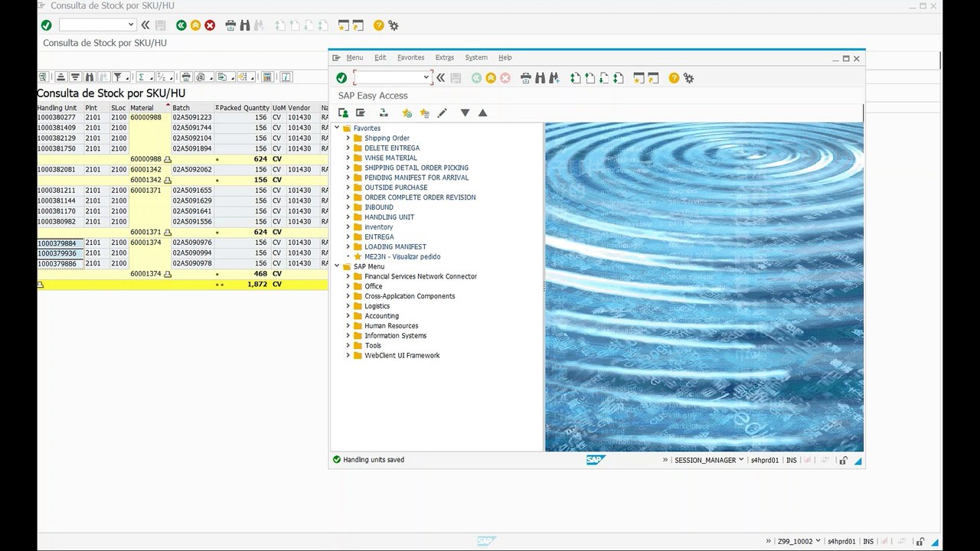
Task: Click Print icon in Consulta de Stock toolbar
Action: [230, 25]
